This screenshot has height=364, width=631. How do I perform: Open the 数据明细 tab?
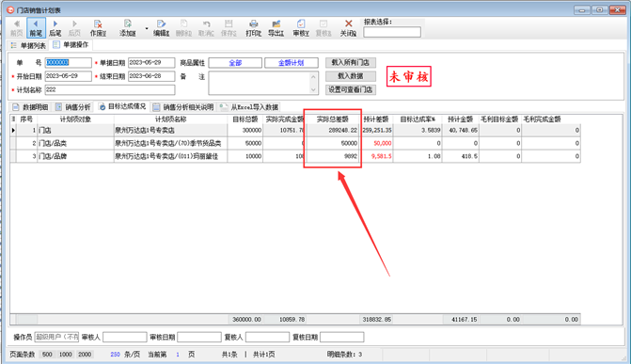coord(31,107)
